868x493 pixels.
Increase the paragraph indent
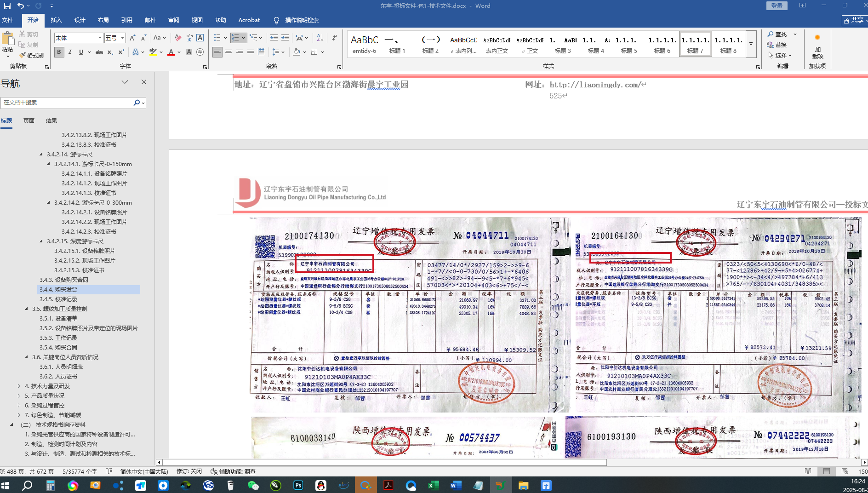[285, 38]
